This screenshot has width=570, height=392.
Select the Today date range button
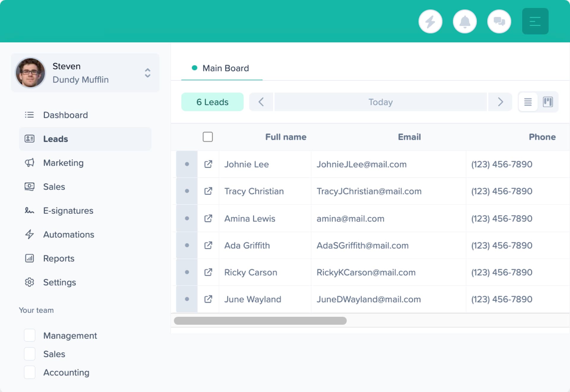point(380,102)
